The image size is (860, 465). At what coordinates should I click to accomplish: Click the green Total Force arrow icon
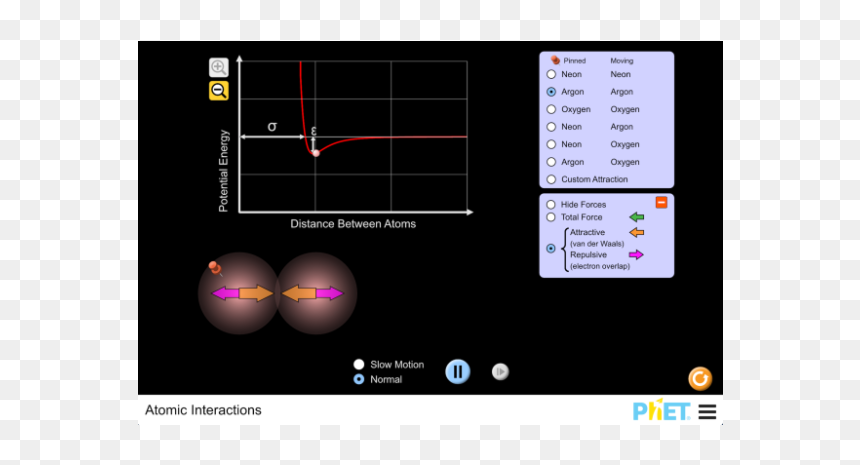(636, 217)
